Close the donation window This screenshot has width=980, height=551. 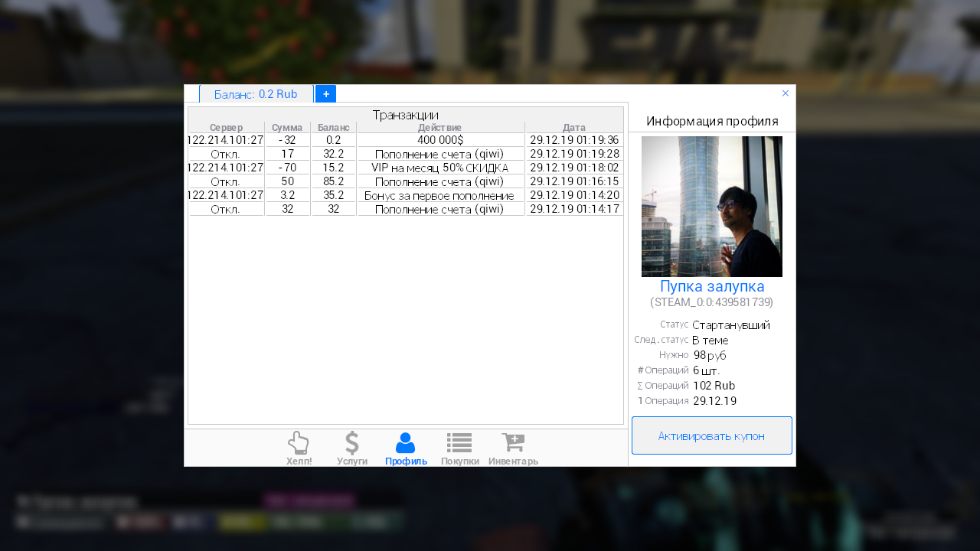[786, 93]
